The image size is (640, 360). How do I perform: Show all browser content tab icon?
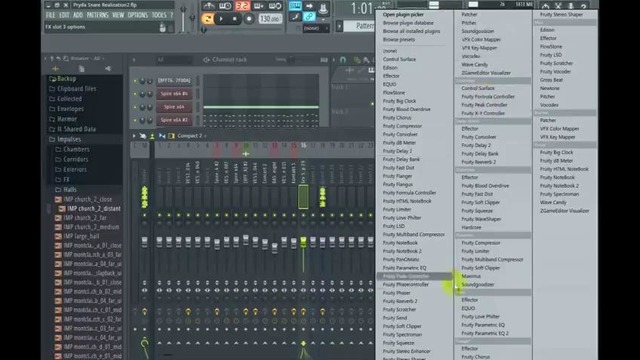[56, 69]
